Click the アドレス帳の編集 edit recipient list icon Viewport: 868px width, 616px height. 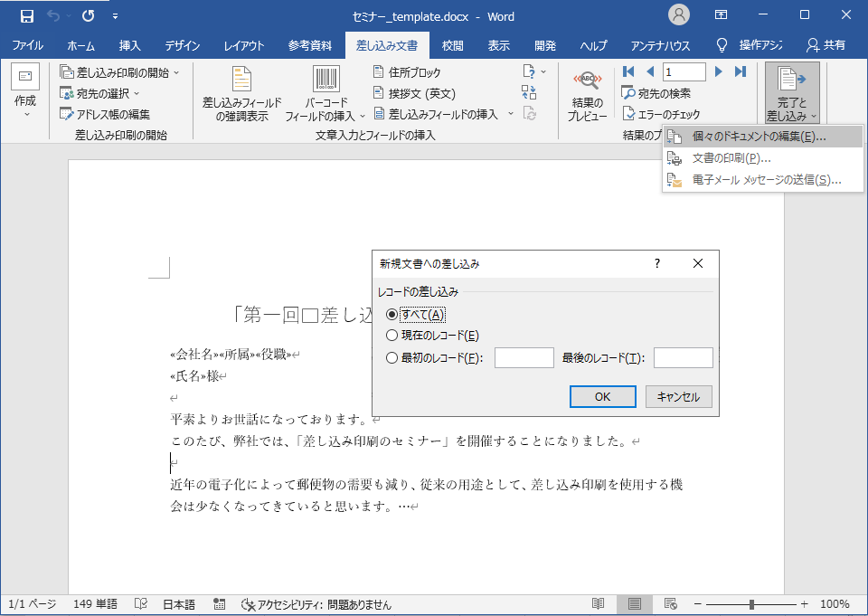coord(67,114)
